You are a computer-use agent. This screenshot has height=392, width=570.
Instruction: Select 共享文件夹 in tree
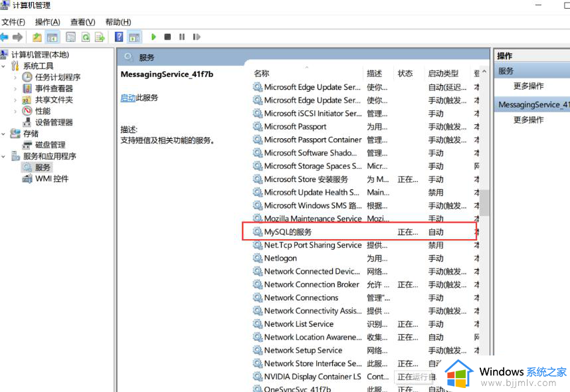pos(54,100)
